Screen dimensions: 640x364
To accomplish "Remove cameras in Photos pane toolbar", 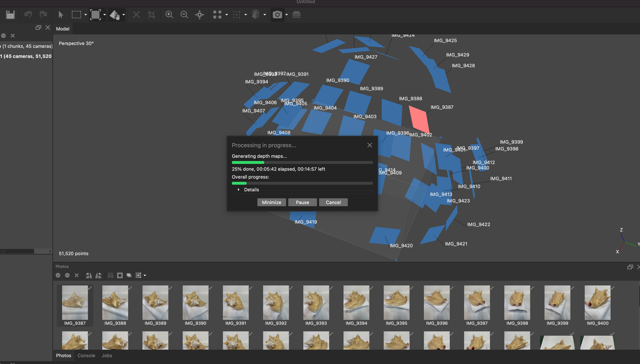I will click(x=77, y=275).
